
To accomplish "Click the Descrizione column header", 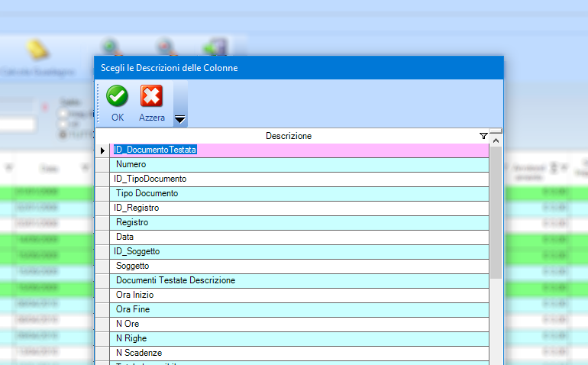I will coord(289,136).
